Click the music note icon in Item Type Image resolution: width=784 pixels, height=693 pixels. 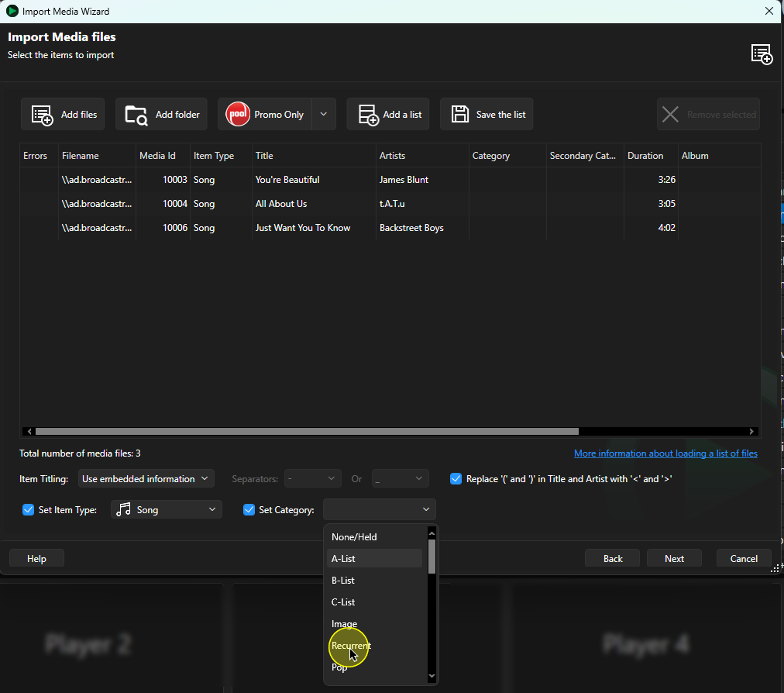point(123,509)
